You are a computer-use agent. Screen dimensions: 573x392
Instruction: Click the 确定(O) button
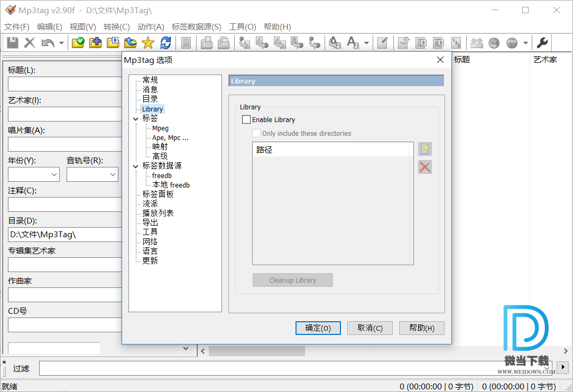[x=318, y=328]
